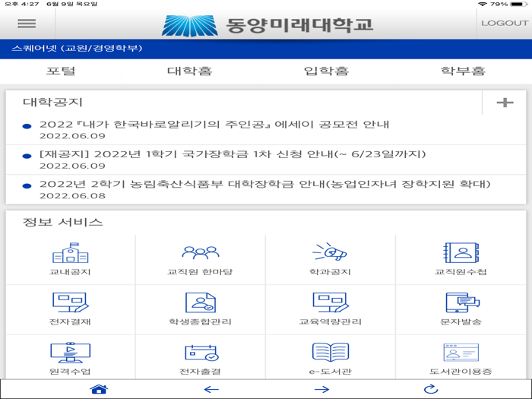
Task: Reload page with the refresh icon
Action: (431, 389)
